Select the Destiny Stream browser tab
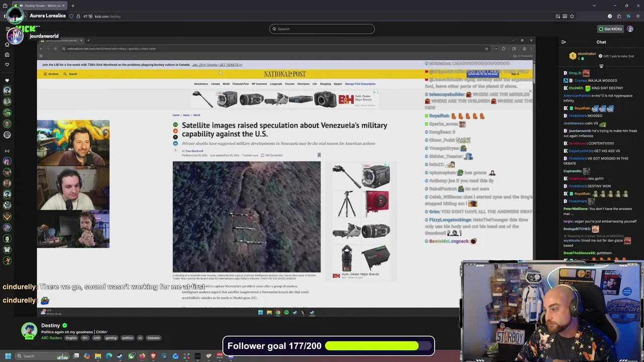644x362 pixels. [39, 6]
